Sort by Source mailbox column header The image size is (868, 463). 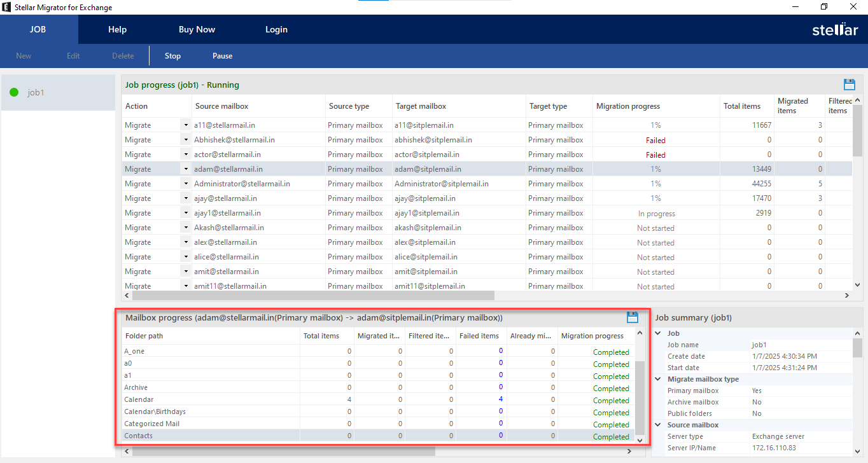(x=258, y=106)
